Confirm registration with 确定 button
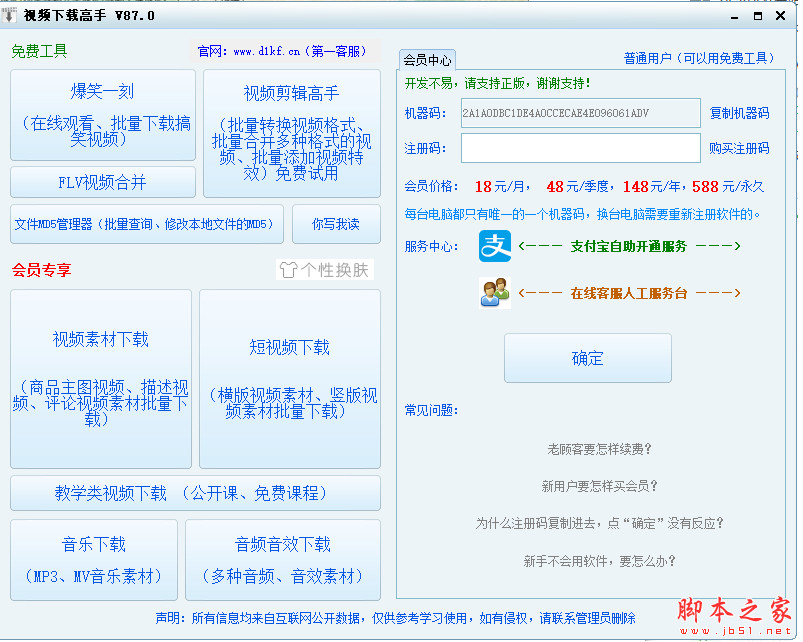Image resolution: width=803 pixels, height=642 pixels. pyautogui.click(x=587, y=358)
